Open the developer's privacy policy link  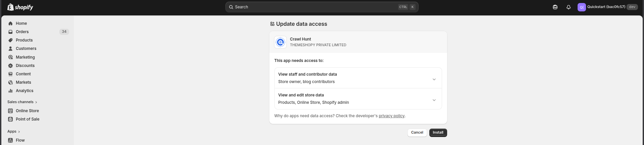[x=391, y=116]
